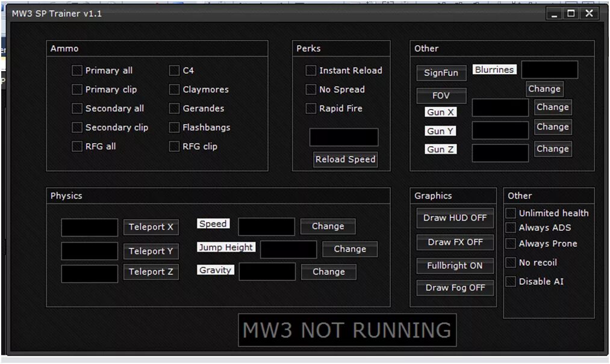
Task: Click the Draw FX OFF button
Action: 455,242
